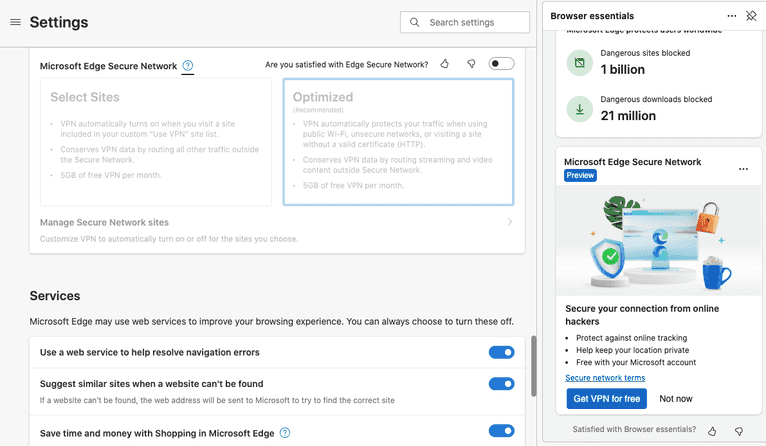Select the Optimized VPN mode card
This screenshot has height=446, width=766.
coord(398,142)
